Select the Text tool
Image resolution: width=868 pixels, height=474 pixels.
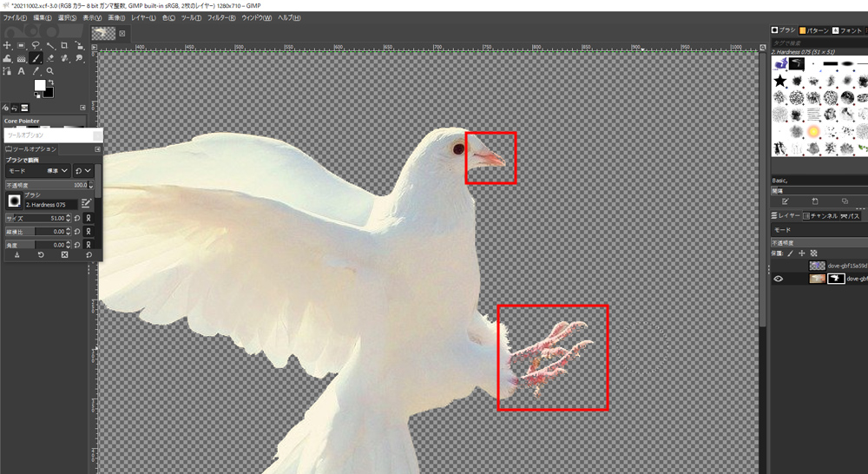[x=22, y=71]
